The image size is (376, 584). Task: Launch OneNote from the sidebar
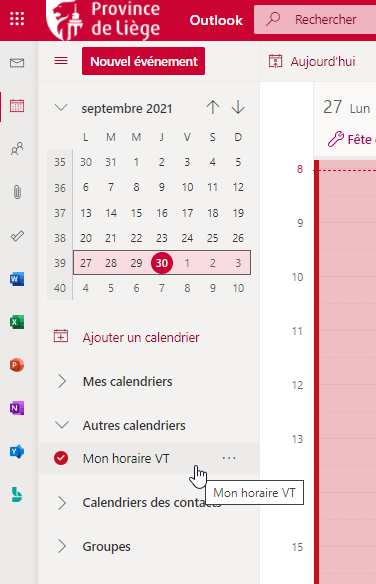(x=17, y=408)
